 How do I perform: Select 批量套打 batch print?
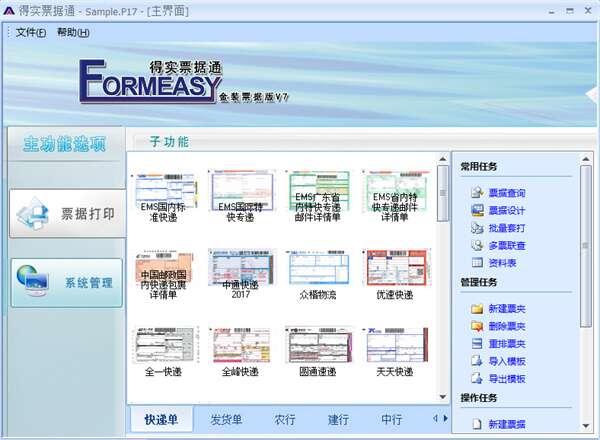click(x=506, y=228)
